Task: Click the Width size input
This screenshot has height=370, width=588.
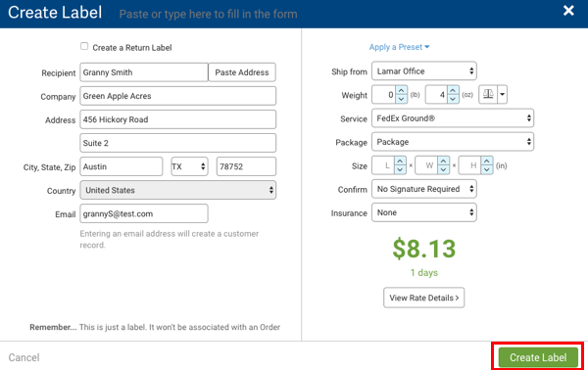Action: pos(426,165)
